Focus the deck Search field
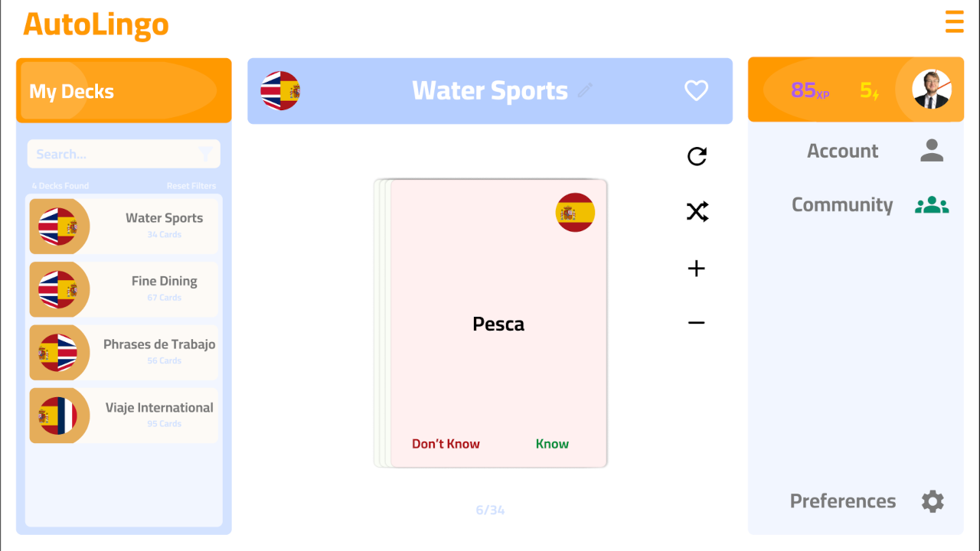This screenshot has height=551, width=980. (x=115, y=154)
